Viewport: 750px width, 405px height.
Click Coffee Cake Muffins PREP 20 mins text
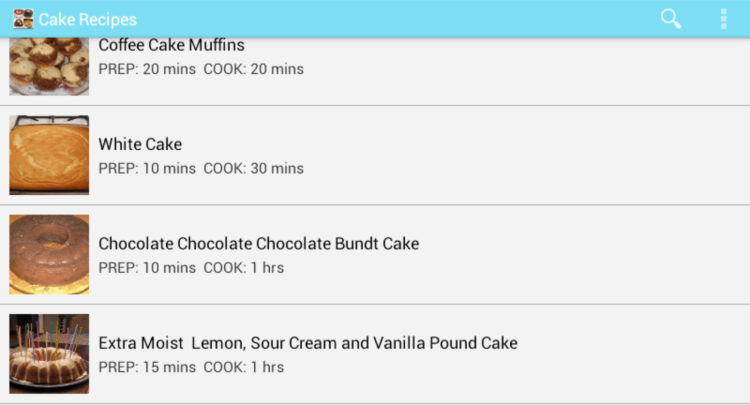click(x=147, y=69)
